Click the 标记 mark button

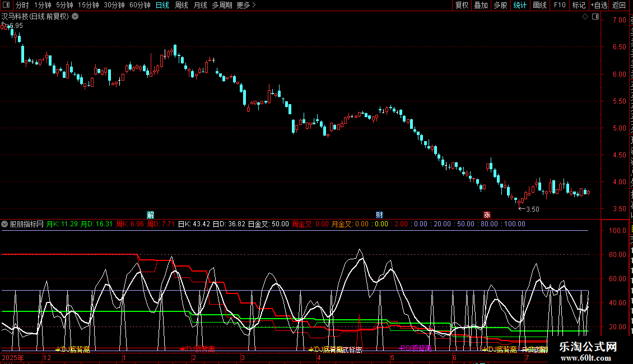coord(579,5)
